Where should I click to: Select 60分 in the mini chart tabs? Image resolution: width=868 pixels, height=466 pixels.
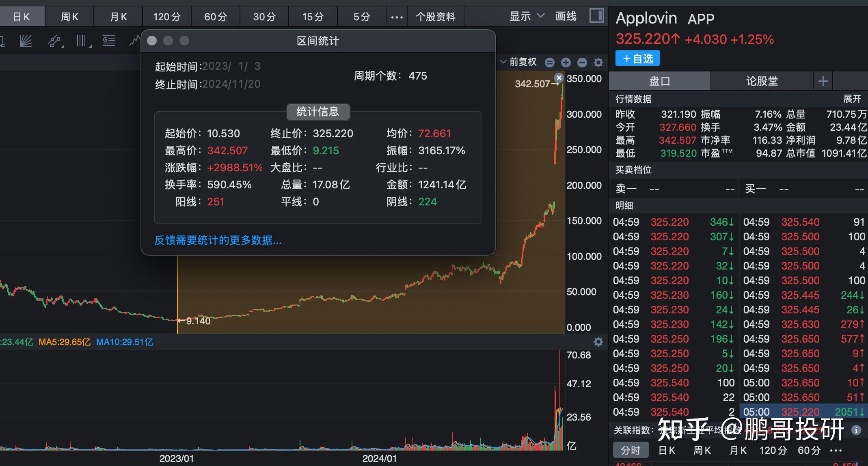[x=809, y=450]
